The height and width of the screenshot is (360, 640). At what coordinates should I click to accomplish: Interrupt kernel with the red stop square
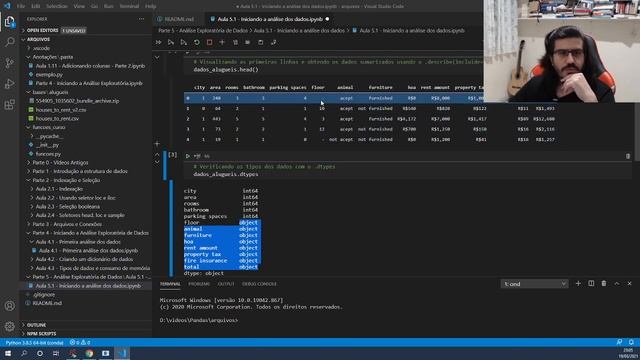pyautogui.click(x=209, y=42)
